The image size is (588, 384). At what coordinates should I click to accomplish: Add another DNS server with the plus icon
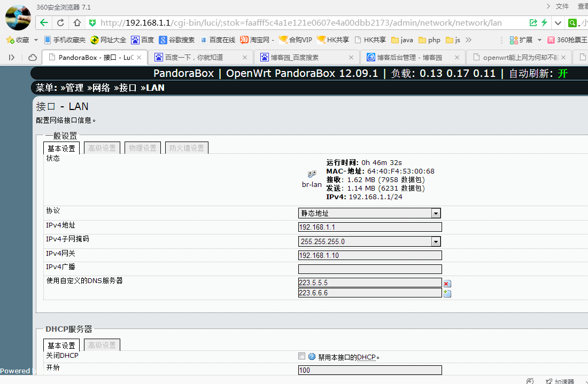pyautogui.click(x=447, y=294)
